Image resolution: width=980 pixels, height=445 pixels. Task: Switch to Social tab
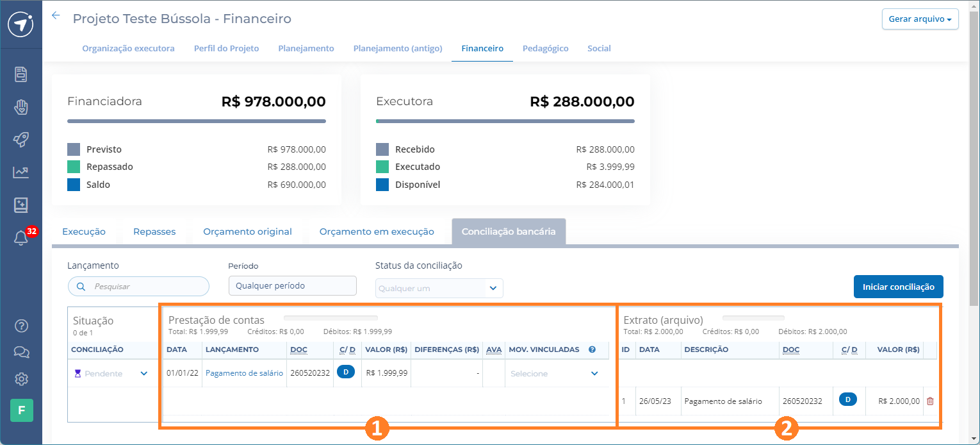[x=599, y=48]
